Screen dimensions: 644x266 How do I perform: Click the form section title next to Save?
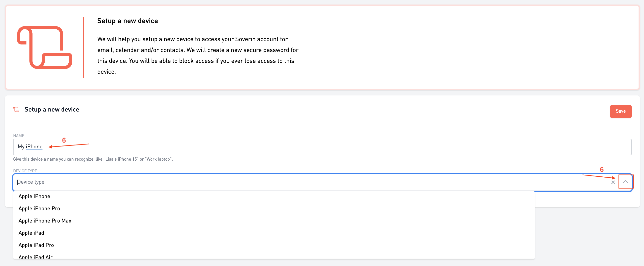(x=52, y=110)
